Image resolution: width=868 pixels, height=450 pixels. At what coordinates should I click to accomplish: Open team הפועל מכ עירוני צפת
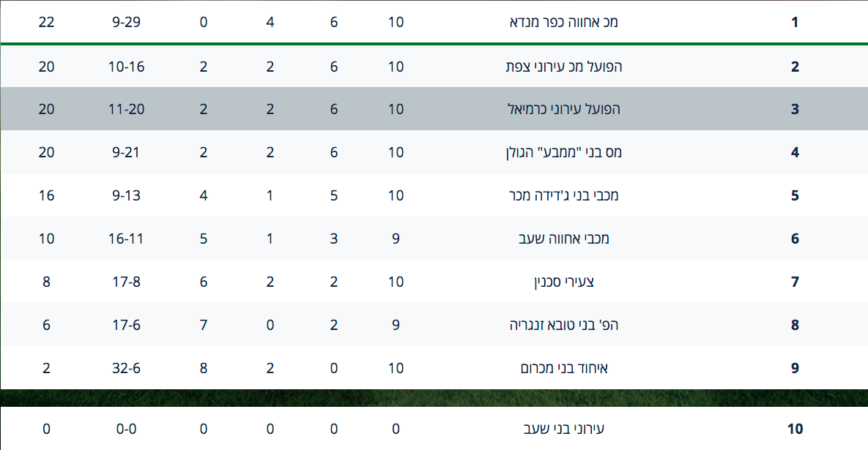pyautogui.click(x=563, y=67)
